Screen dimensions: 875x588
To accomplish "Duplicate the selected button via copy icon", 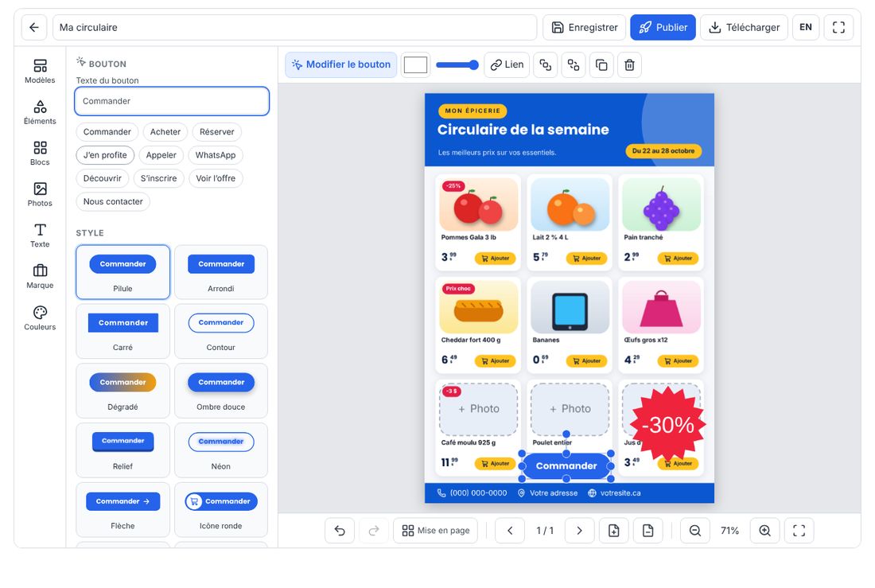I will click(x=601, y=64).
